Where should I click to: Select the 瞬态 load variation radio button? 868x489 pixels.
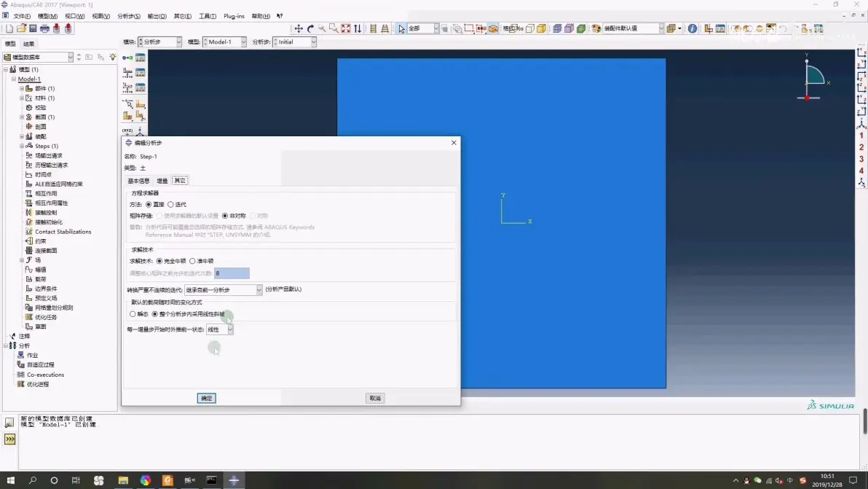(x=133, y=314)
